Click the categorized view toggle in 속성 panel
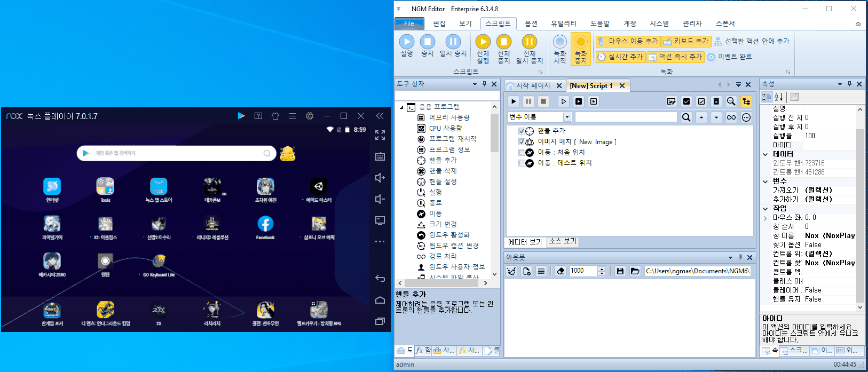Image resolution: width=868 pixels, height=372 pixels. point(767,97)
